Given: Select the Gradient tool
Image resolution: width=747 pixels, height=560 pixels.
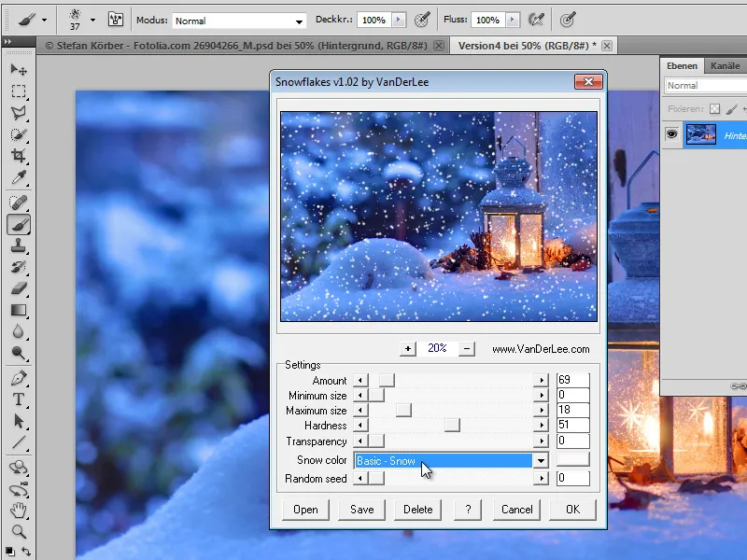Looking at the screenshot, I should [x=18, y=310].
